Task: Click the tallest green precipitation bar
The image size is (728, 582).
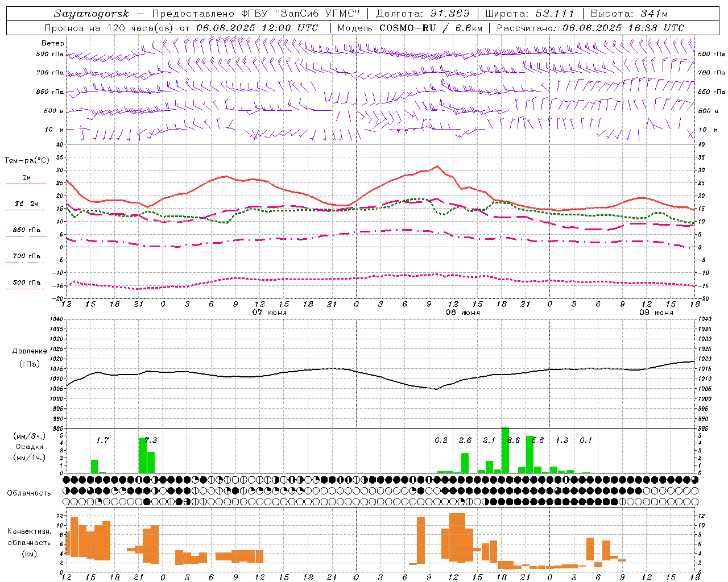Action: (505, 450)
